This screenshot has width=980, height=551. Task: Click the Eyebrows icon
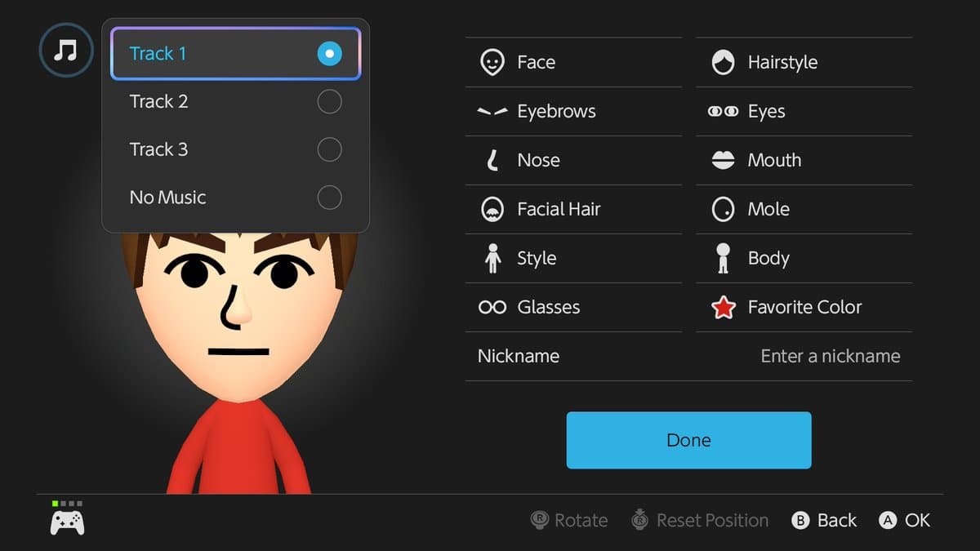coord(492,112)
